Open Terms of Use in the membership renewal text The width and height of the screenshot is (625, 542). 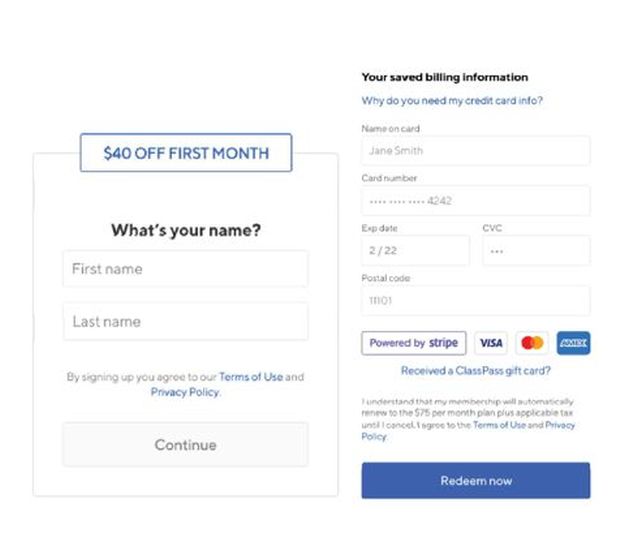click(x=499, y=425)
